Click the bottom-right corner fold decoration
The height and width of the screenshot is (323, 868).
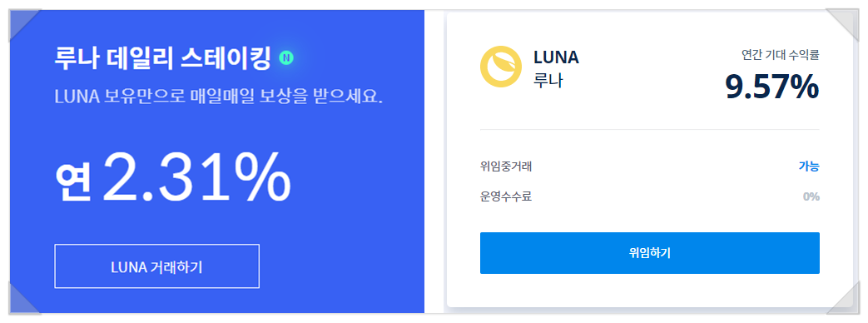tap(844, 299)
